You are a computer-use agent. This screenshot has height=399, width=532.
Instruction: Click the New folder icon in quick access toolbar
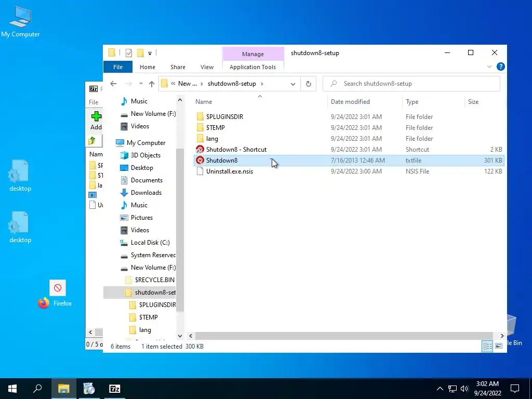click(140, 53)
